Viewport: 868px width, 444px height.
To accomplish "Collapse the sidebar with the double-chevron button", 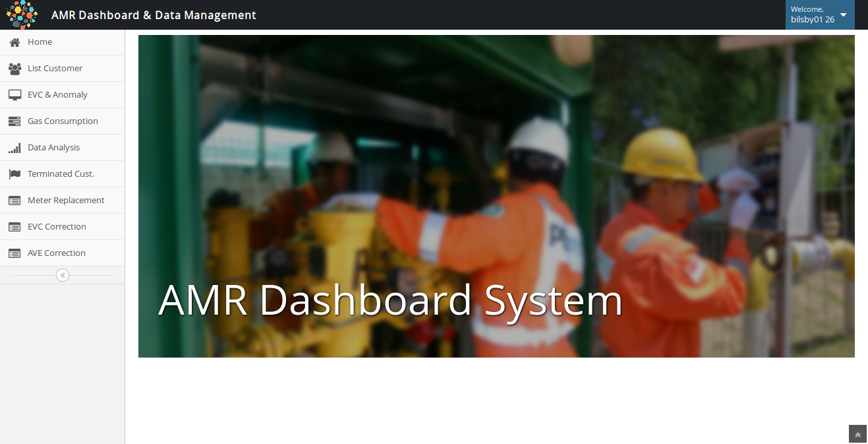I will 63,275.
